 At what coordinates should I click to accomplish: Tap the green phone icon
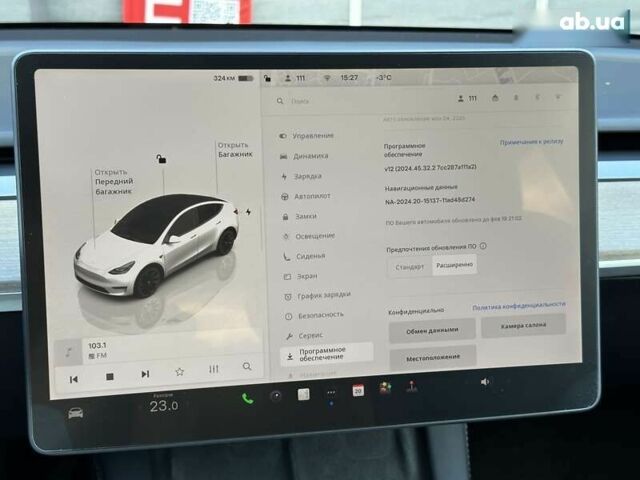[x=247, y=398]
